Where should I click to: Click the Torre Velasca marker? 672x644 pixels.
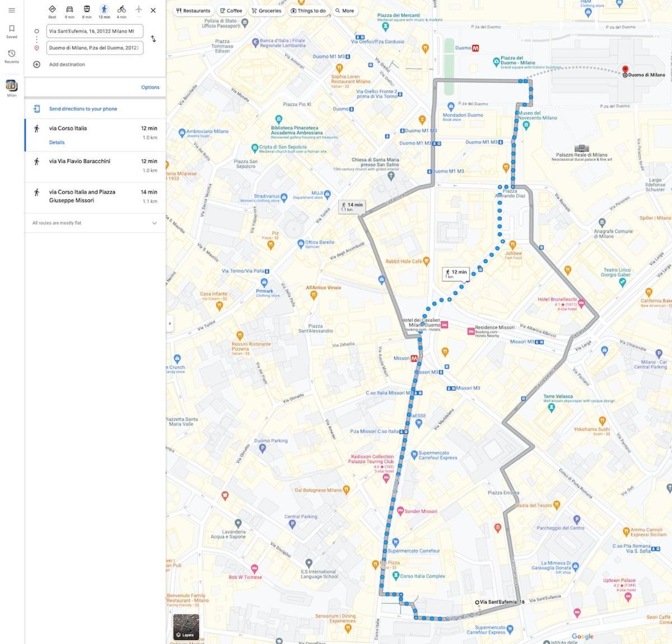point(552,408)
